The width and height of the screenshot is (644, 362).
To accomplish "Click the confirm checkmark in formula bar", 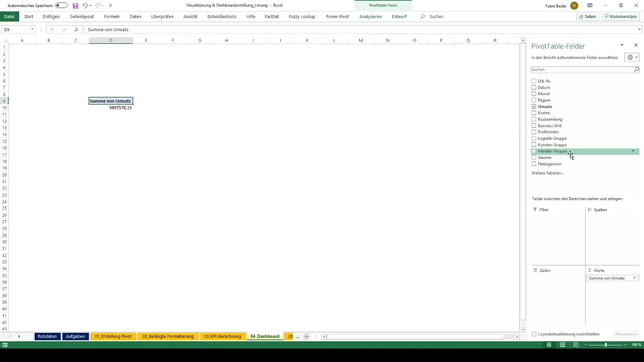I will click(x=64, y=30).
